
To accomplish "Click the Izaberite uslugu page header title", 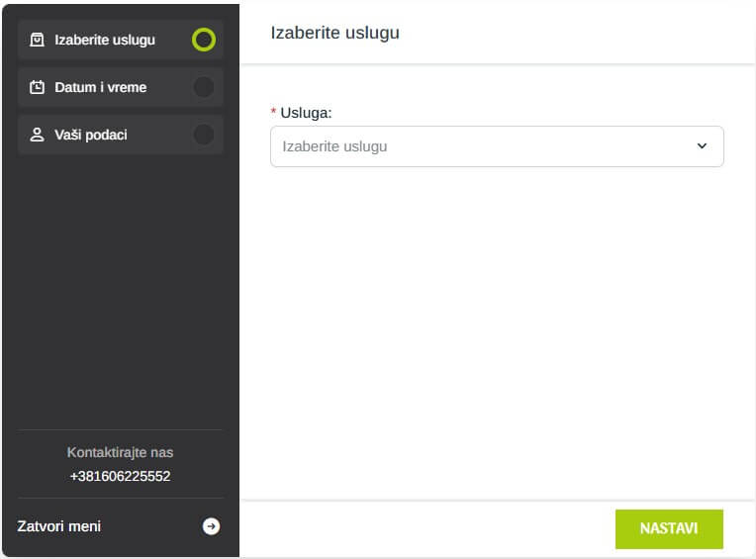I will [334, 33].
